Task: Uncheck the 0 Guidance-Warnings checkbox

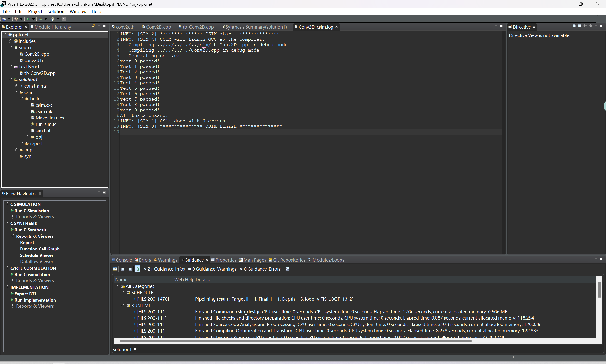Action: tap(189, 269)
